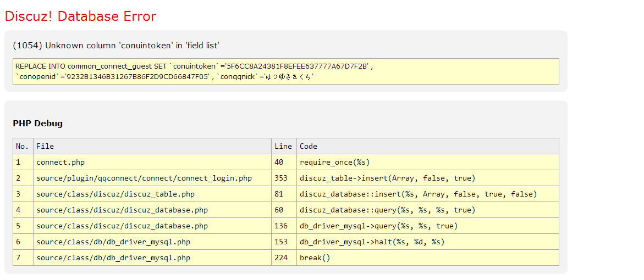Click the discuz_table->insert code cell
Viewport: 644px width, 280px height.
(x=387, y=178)
